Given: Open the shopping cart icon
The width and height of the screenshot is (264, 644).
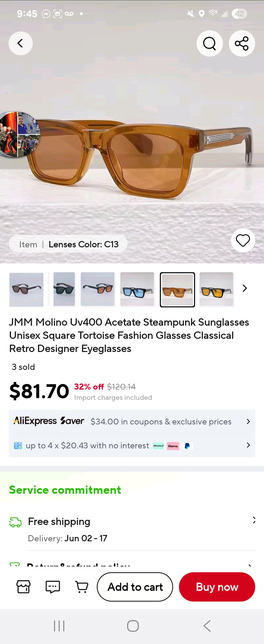Looking at the screenshot, I should (x=82, y=586).
